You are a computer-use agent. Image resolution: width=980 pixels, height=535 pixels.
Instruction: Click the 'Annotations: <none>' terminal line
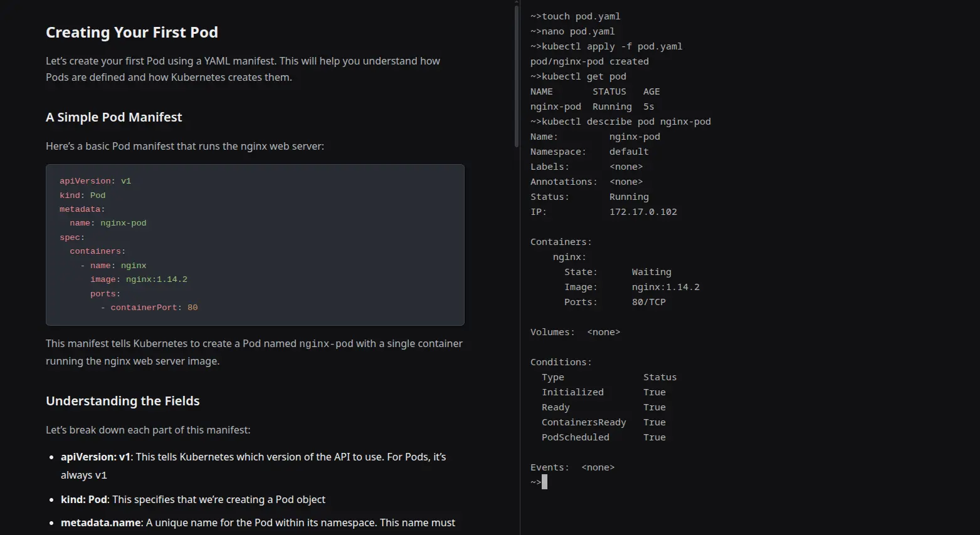[586, 182]
